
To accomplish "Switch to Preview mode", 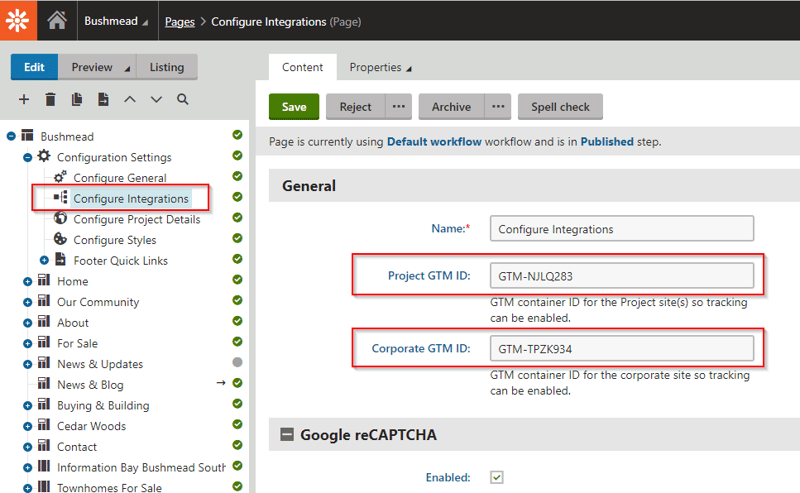I will [x=92, y=67].
